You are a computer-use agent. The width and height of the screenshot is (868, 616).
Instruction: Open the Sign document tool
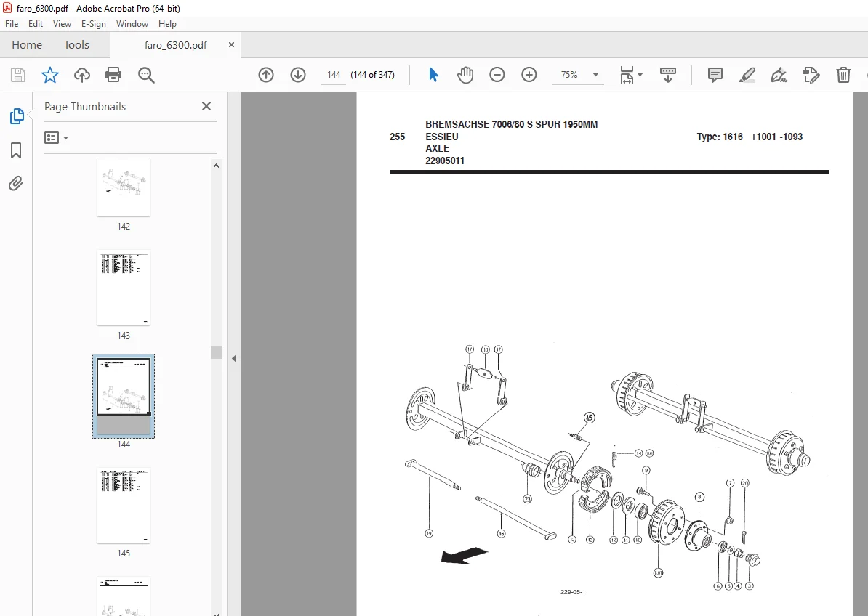[x=779, y=75]
